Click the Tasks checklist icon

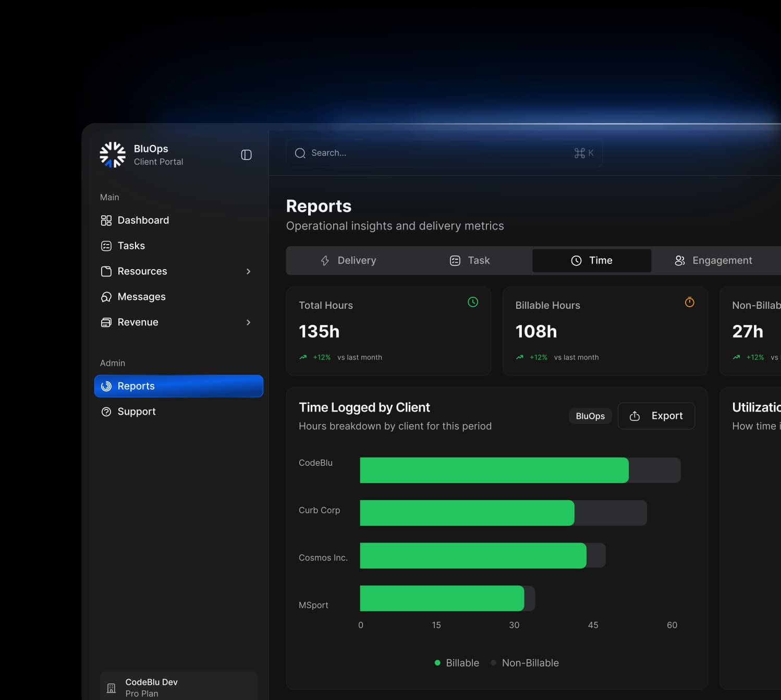click(x=106, y=246)
